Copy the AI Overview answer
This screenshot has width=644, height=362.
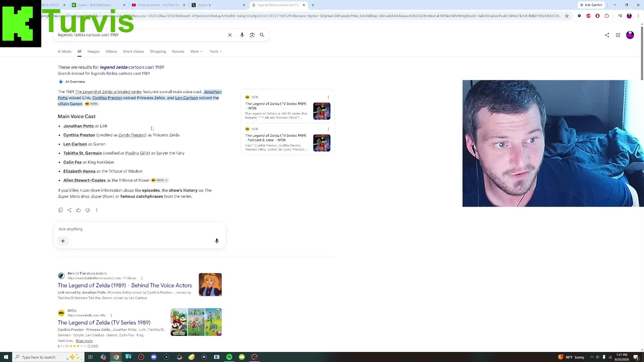click(x=60, y=210)
